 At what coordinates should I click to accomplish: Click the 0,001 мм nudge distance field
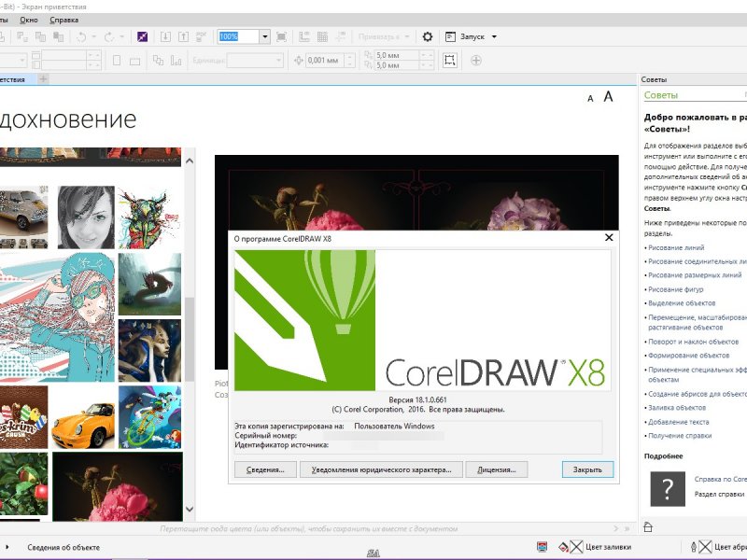click(325, 61)
